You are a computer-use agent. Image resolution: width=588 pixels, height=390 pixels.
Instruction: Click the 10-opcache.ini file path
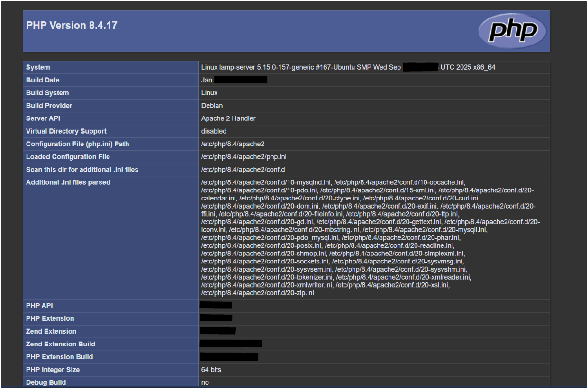[x=400, y=182]
